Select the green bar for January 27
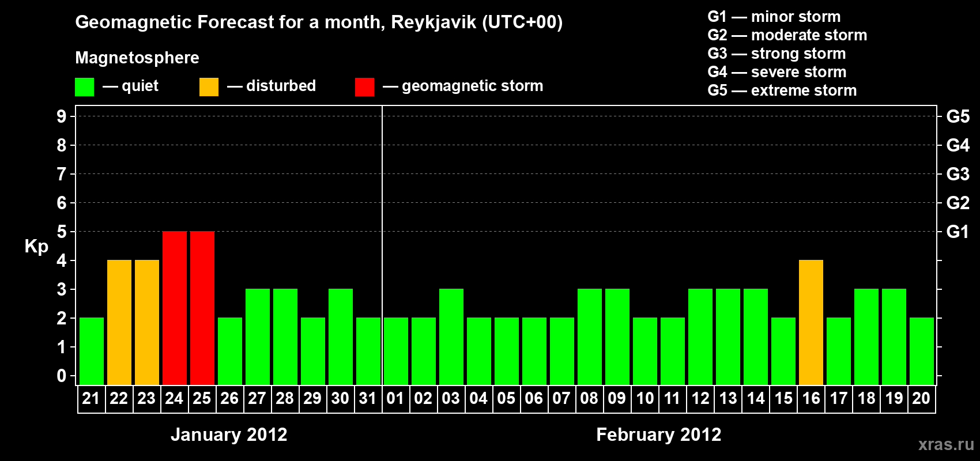 pos(258,337)
